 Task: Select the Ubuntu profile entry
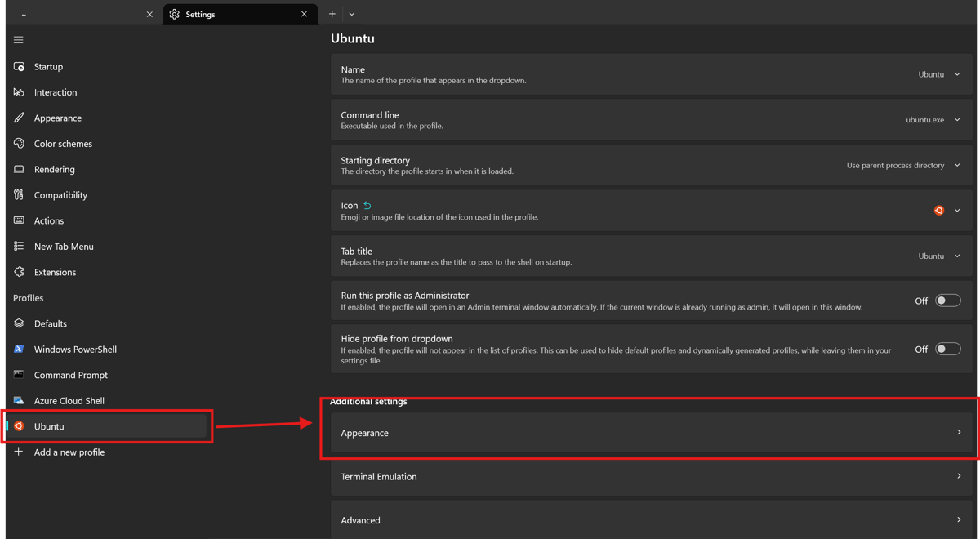pyautogui.click(x=107, y=426)
